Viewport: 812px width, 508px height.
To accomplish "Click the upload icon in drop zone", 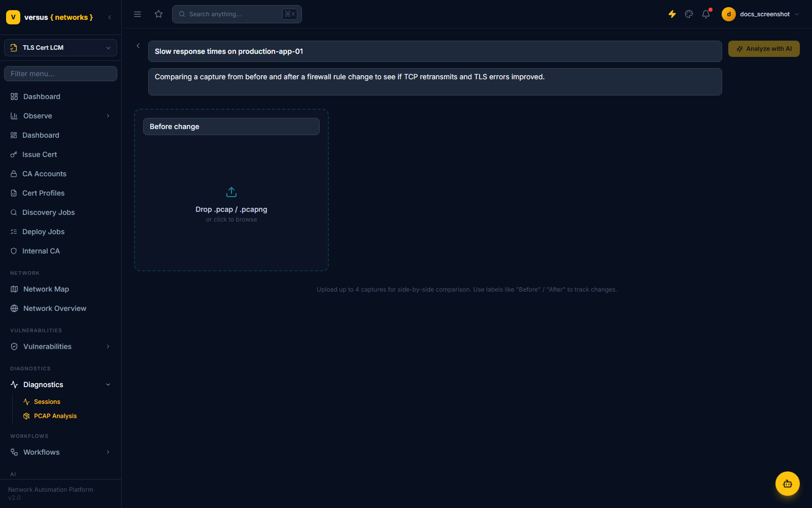I will (x=231, y=192).
